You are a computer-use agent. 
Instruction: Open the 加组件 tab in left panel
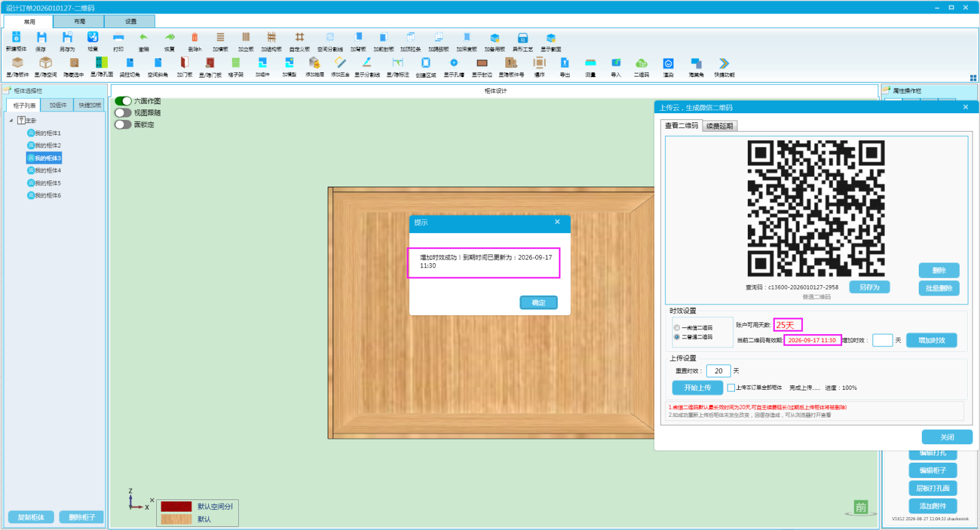58,105
